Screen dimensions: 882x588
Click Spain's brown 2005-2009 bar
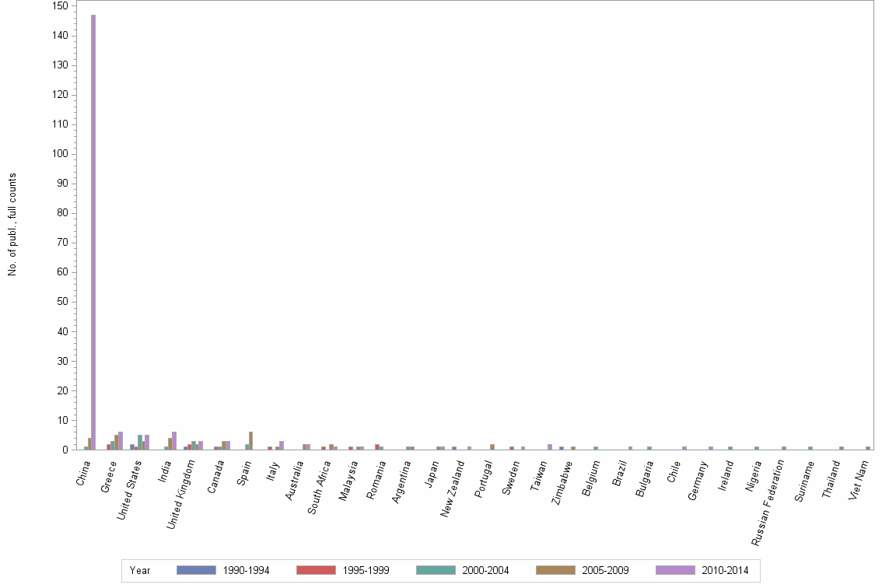pos(250,439)
